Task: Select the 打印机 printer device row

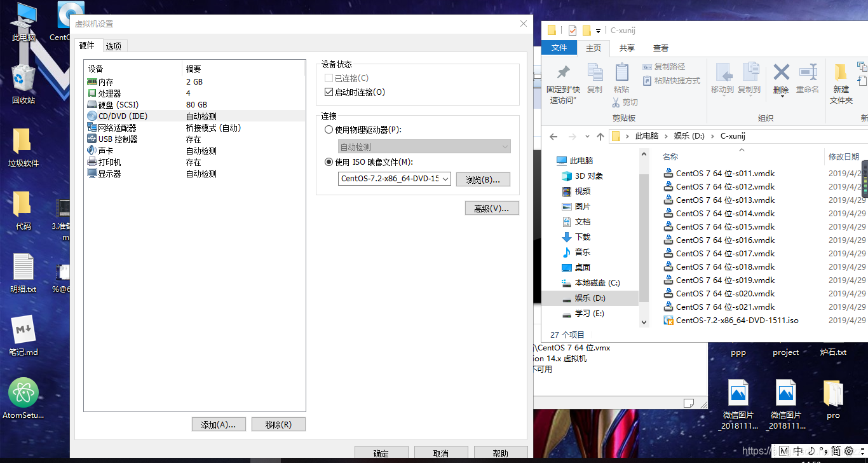Action: (x=194, y=162)
